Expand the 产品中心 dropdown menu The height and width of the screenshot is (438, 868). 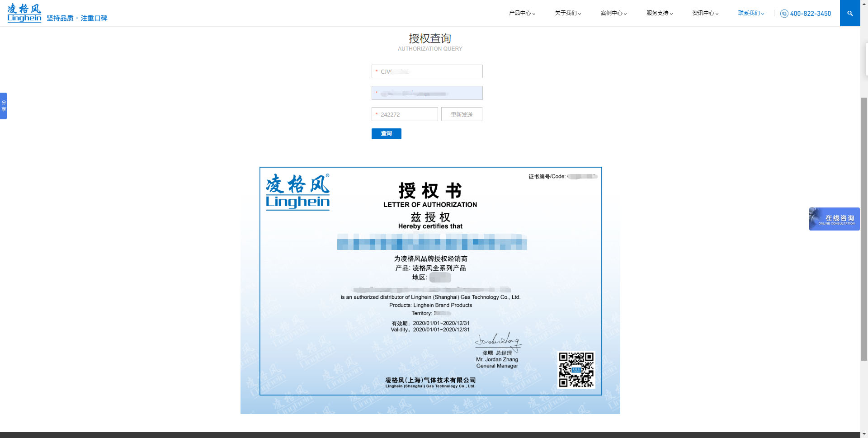coord(522,13)
